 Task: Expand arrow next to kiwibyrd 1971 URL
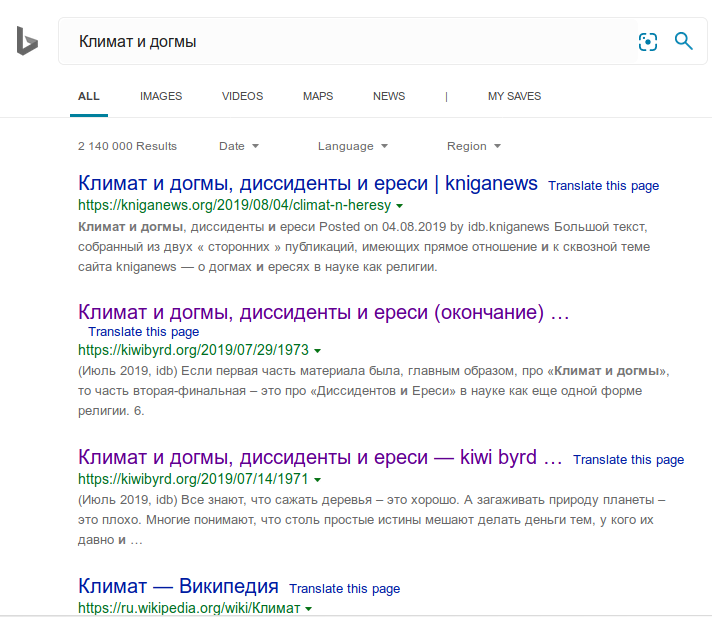pos(317,480)
